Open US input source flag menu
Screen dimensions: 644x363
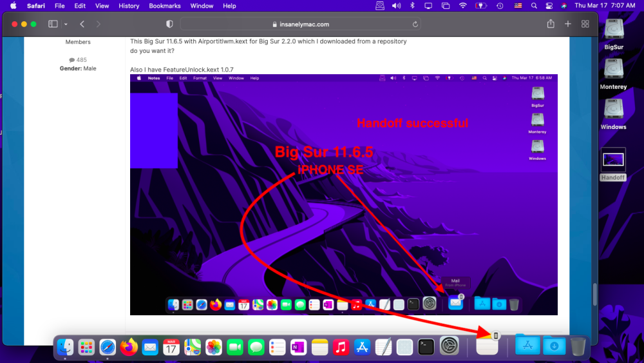pos(518,6)
